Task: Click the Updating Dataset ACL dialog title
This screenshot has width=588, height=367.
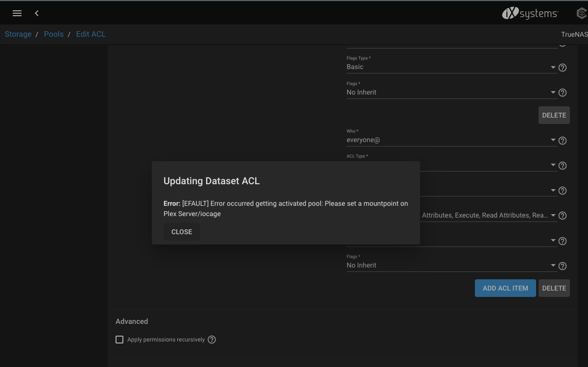Action: [x=212, y=181]
